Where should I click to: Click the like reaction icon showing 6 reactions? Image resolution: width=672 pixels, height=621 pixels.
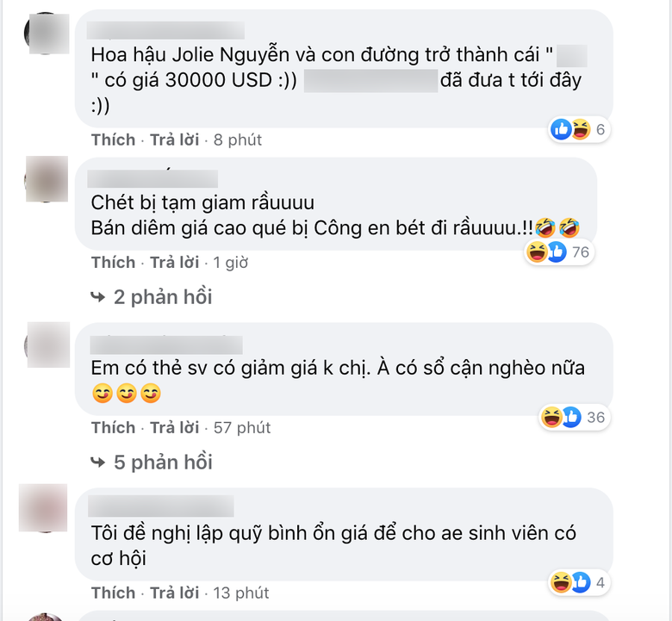[x=561, y=129]
